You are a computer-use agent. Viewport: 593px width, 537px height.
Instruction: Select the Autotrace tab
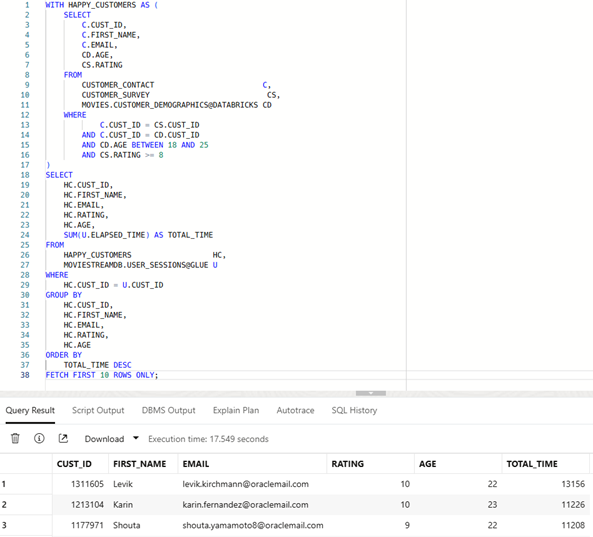pyautogui.click(x=295, y=410)
